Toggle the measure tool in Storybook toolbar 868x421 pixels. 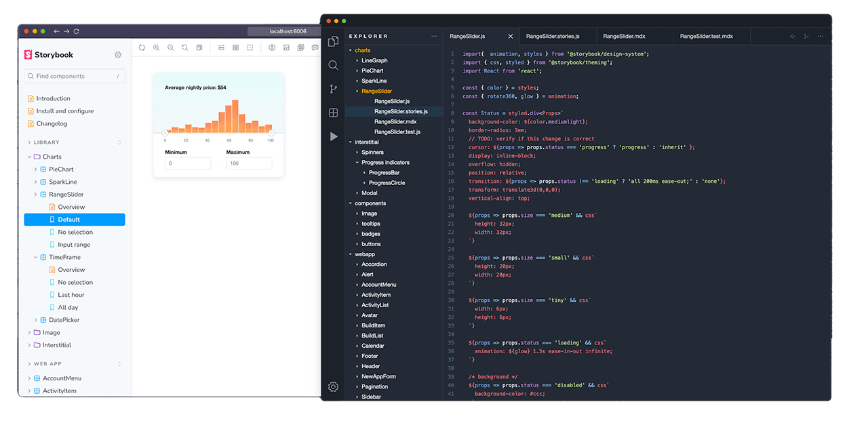(x=221, y=47)
